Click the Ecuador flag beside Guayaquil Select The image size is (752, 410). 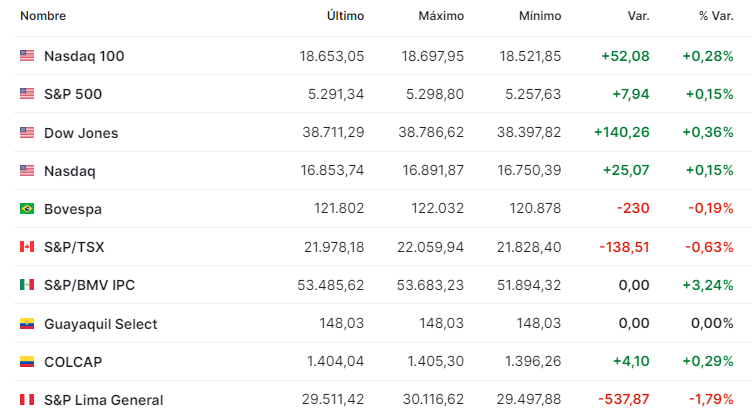27,324
